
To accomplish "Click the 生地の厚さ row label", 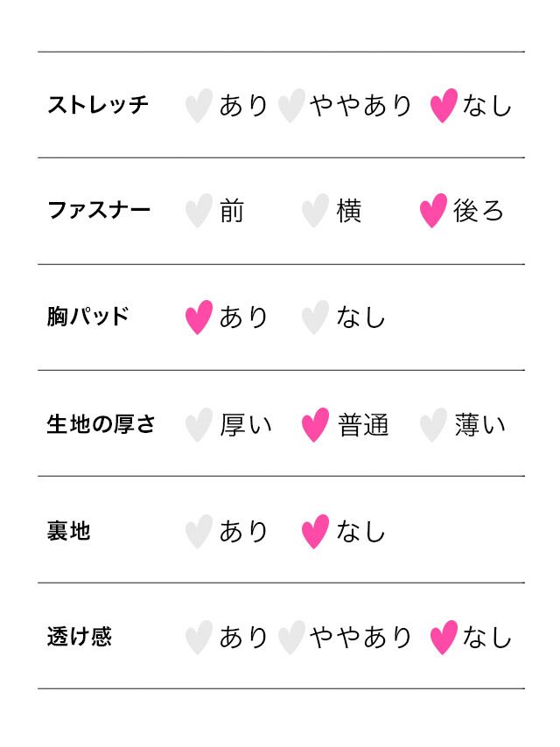I will [101, 425].
